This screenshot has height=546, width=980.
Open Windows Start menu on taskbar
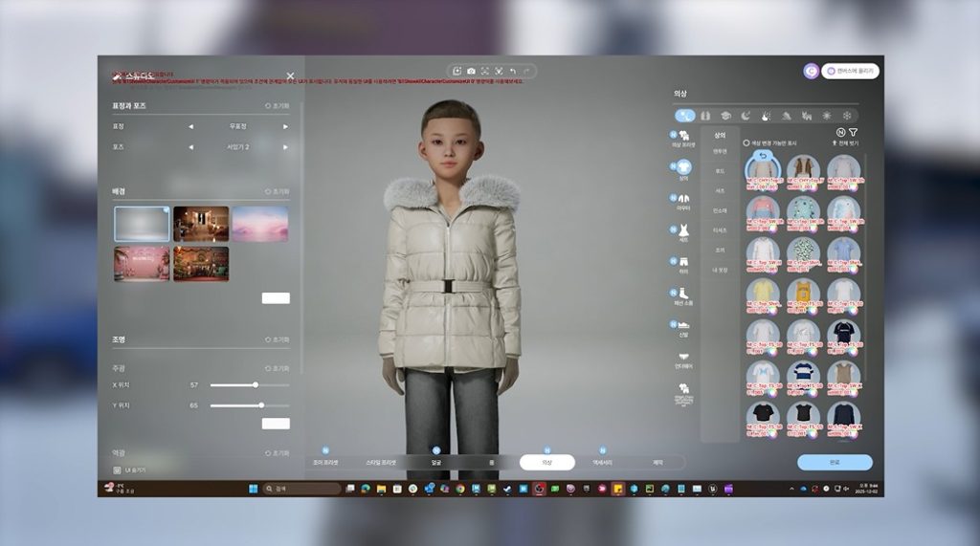253,489
